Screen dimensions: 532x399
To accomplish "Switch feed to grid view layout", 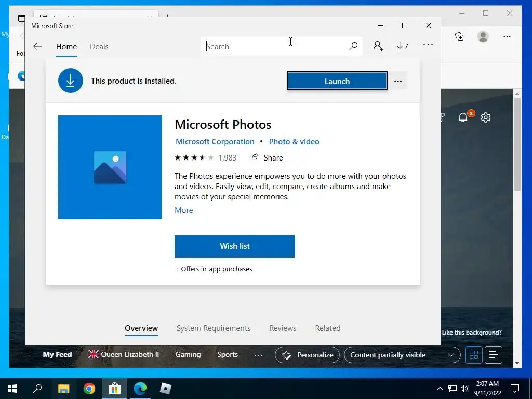I will (x=474, y=355).
